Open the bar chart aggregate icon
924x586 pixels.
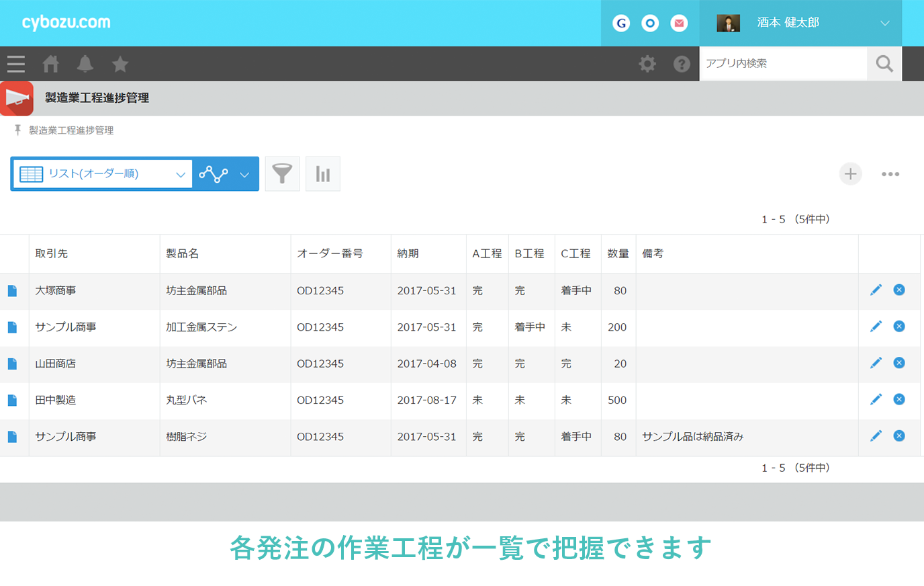[x=323, y=174]
